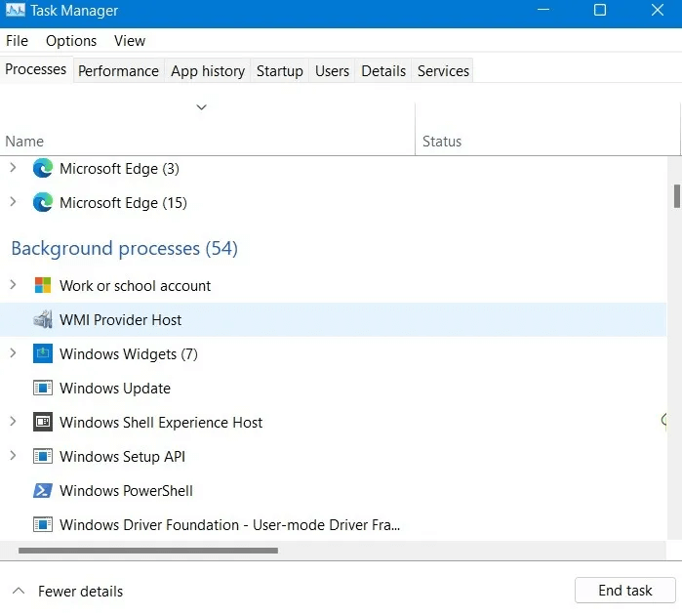
Task: Open the Startup tab
Action: pos(279,71)
